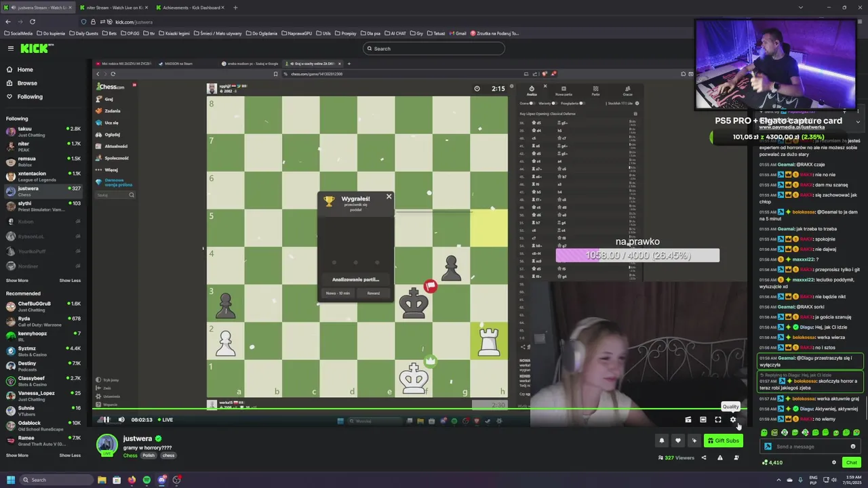Image resolution: width=868 pixels, height=488 pixels.
Task: Open chat settings gear beside Chat button
Action: (x=834, y=462)
